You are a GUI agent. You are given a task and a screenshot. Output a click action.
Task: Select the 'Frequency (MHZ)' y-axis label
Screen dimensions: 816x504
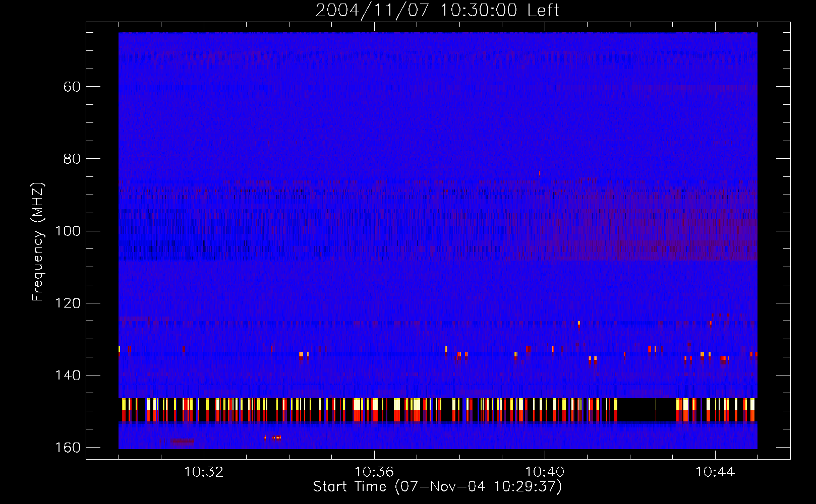tap(38, 242)
